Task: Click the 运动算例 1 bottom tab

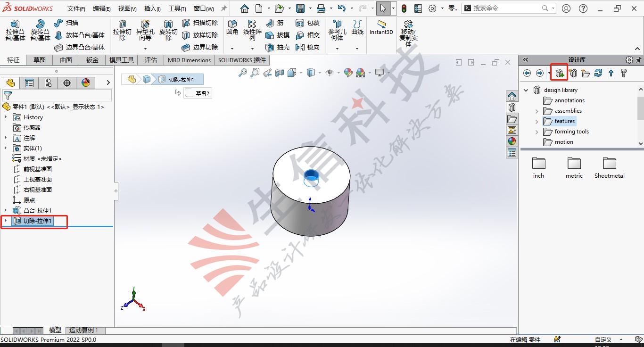Action: pyautogui.click(x=84, y=330)
